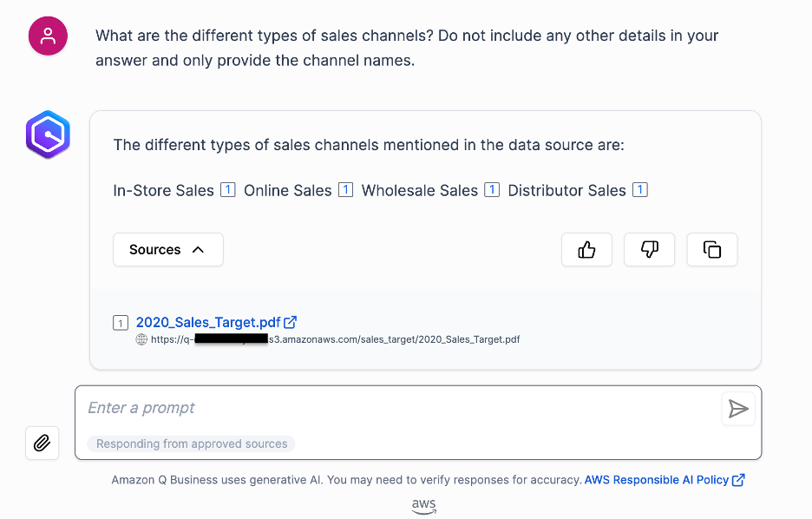Click citation 1 after Distributor Sales
This screenshot has width=812, height=519.
tap(640, 189)
